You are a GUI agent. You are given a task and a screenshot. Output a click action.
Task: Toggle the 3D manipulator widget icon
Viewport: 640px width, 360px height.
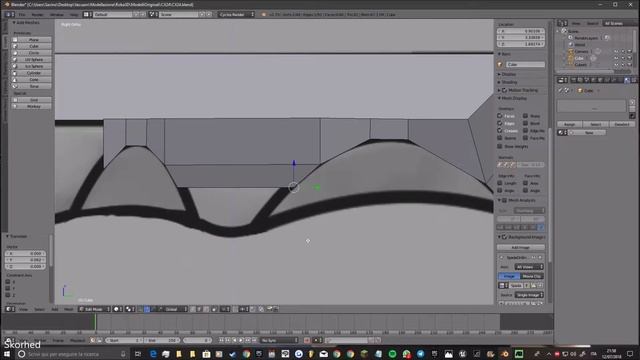[141, 309]
